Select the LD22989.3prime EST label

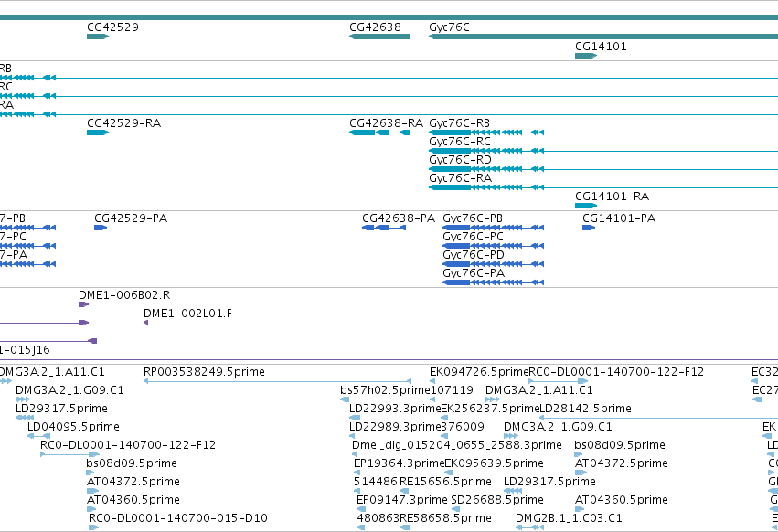395,427
